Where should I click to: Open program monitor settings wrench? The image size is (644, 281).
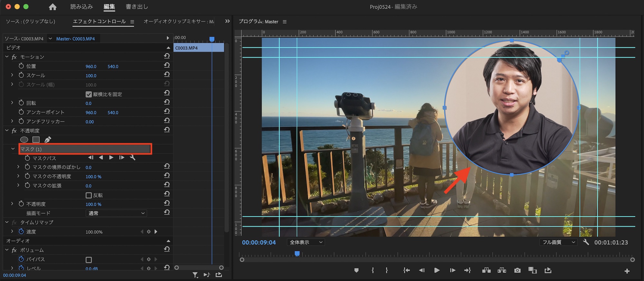[586, 242]
